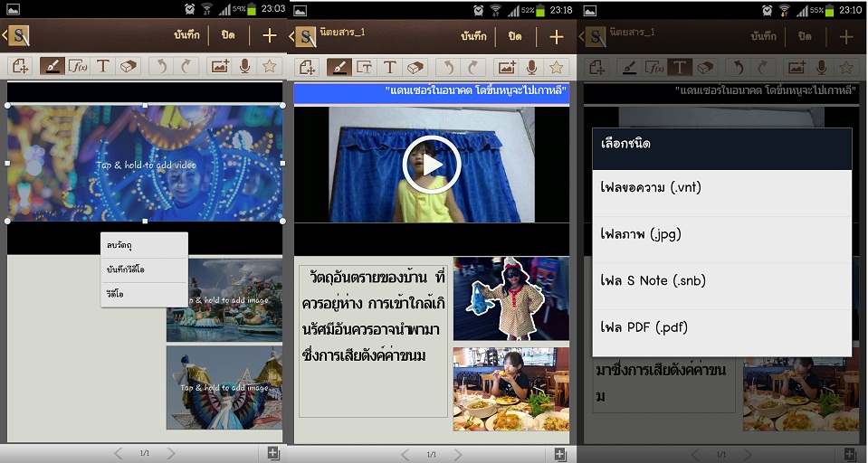The height and width of the screenshot is (463, 868).
Task: Tap the plus icon in left screenshot header
Action: coord(270,36)
